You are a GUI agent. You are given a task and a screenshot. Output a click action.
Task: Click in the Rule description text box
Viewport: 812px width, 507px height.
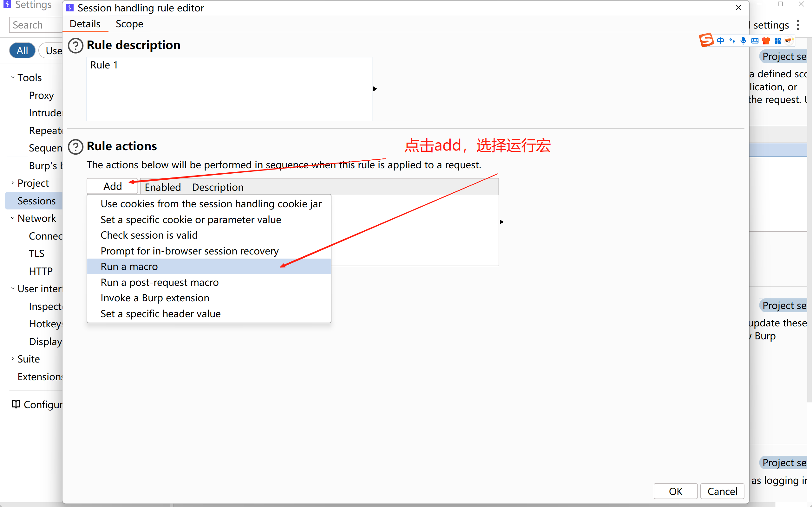(x=229, y=89)
